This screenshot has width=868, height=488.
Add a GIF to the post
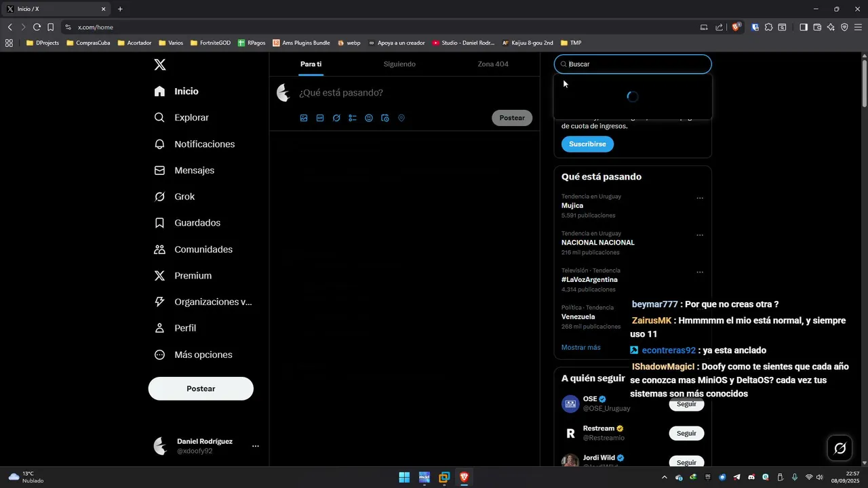pos(320,118)
